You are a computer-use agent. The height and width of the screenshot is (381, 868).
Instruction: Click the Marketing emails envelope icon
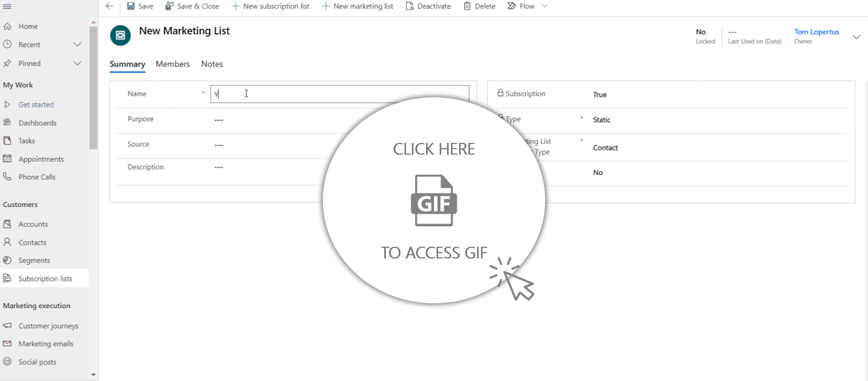coord(7,344)
